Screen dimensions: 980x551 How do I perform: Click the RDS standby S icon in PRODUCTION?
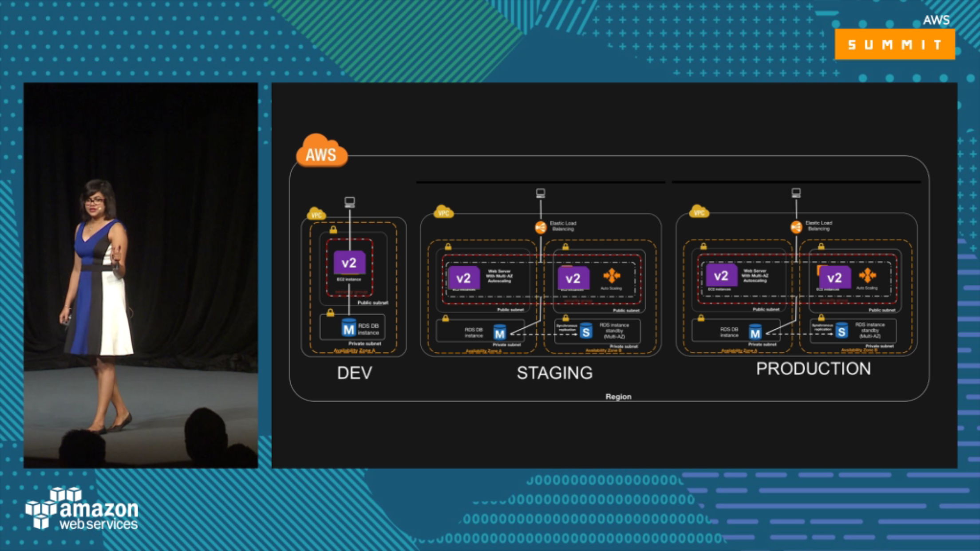click(x=842, y=331)
